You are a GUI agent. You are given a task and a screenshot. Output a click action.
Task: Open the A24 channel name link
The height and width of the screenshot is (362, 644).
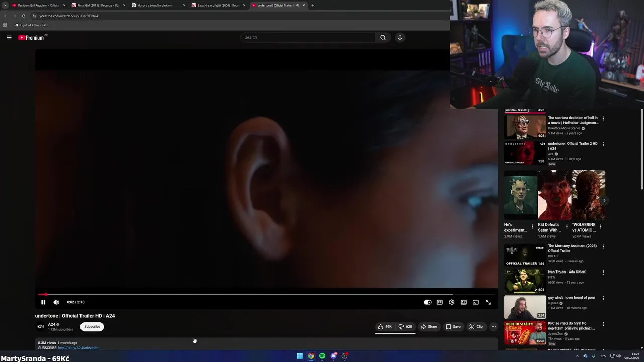[x=52, y=324]
